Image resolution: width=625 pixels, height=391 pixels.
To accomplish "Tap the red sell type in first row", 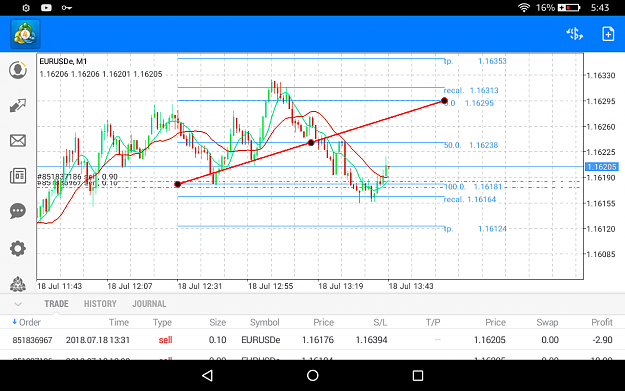I will [x=165, y=340].
